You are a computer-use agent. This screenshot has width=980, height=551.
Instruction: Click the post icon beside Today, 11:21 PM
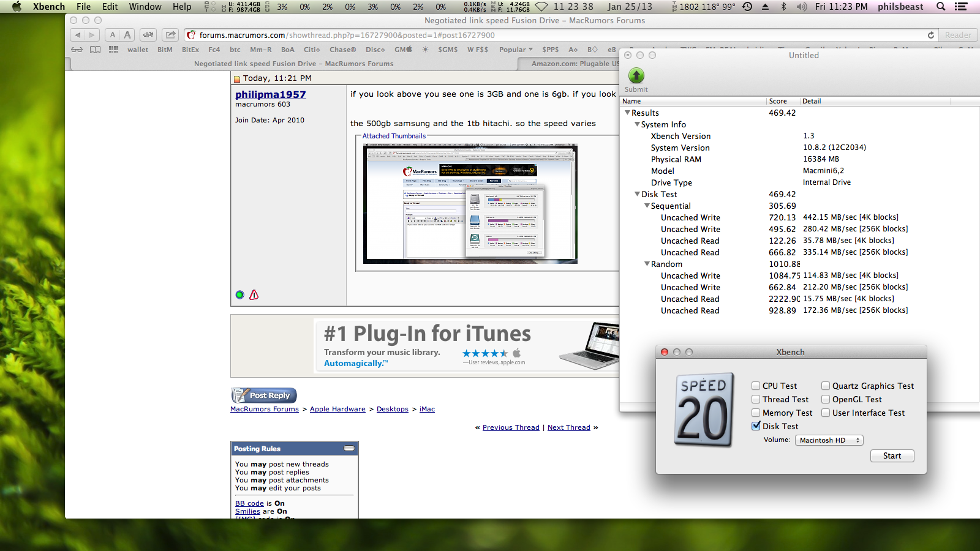click(237, 79)
